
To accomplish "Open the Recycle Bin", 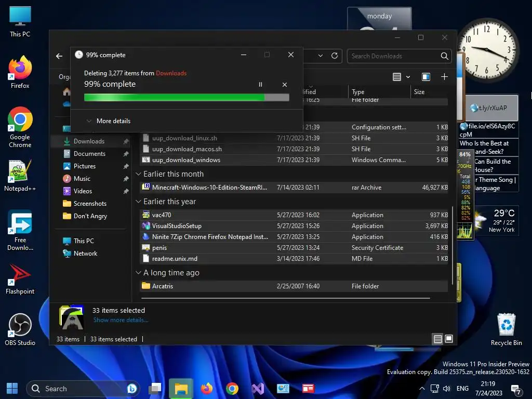I will pyautogui.click(x=506, y=330).
